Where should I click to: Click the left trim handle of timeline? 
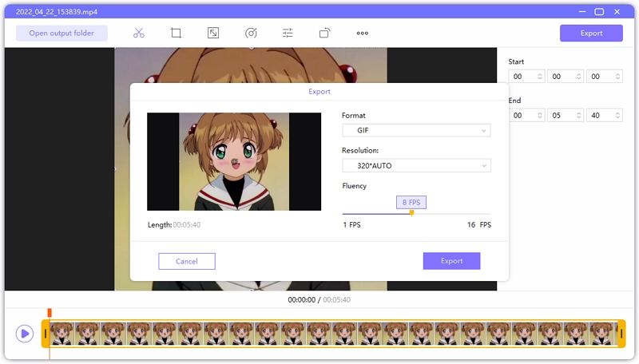pos(46,334)
